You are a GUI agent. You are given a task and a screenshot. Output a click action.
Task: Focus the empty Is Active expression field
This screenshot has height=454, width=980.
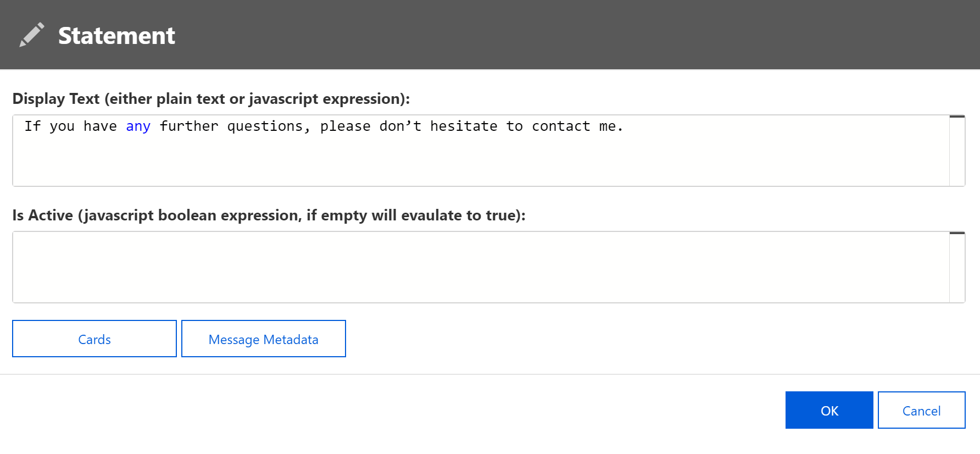point(481,267)
